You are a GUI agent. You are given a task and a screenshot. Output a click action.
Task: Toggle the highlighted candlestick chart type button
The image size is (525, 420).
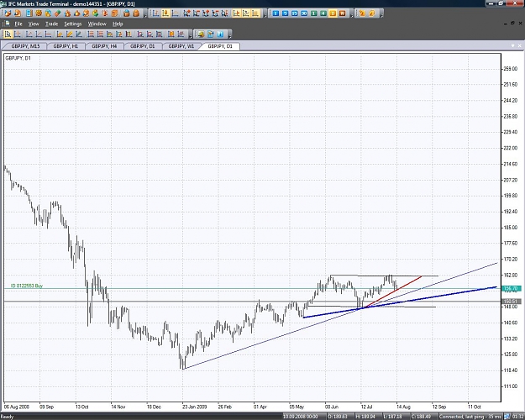(165, 13)
